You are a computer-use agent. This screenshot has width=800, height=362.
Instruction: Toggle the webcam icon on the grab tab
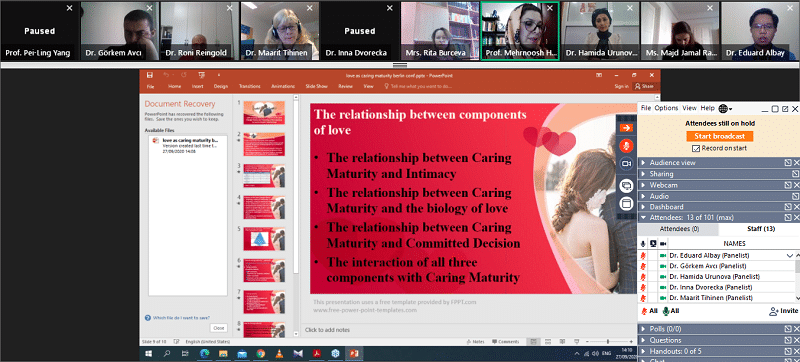(626, 163)
